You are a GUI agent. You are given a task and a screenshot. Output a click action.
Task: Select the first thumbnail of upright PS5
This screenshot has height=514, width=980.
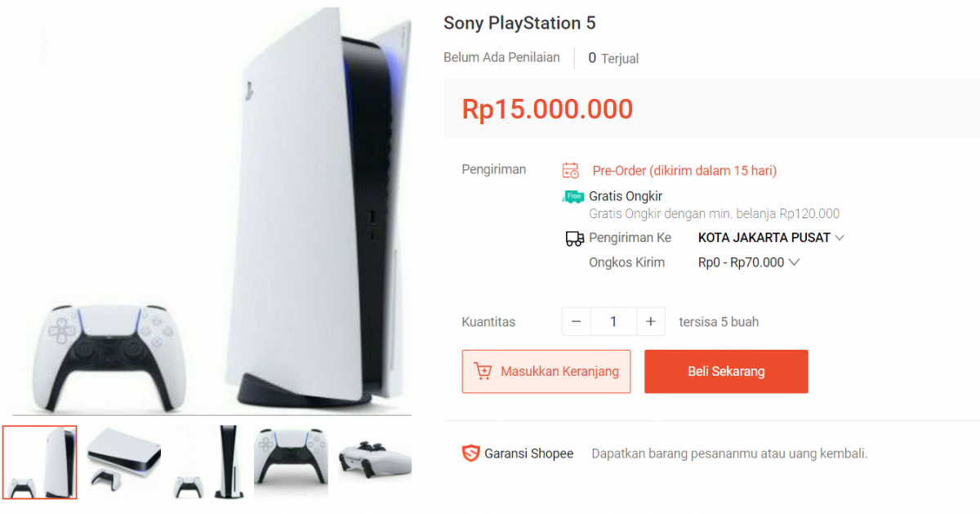coord(40,462)
